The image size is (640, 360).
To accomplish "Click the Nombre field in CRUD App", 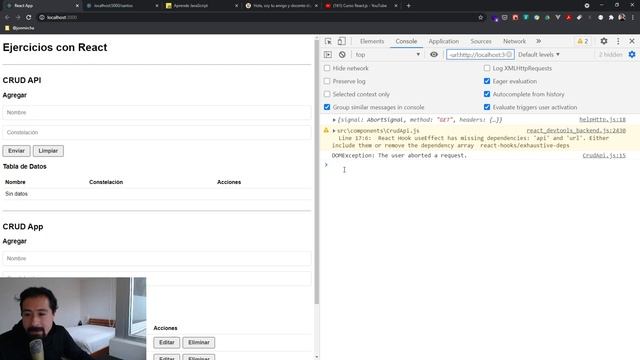I will 157,258.
